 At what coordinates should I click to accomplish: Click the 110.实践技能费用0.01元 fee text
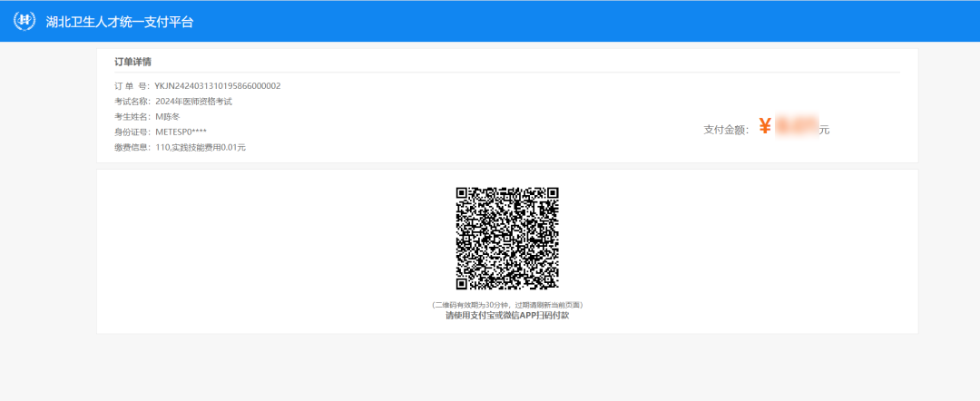pos(201,147)
